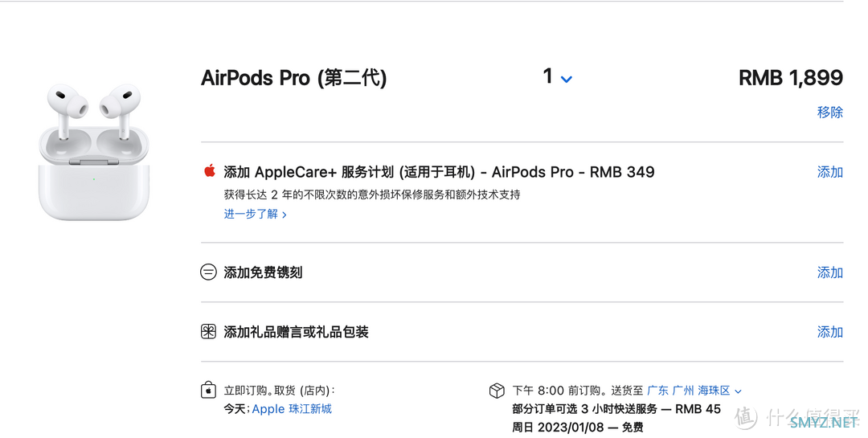The width and height of the screenshot is (868, 438).
Task: Click the AirPods Pro product thumbnail
Action: (93, 152)
